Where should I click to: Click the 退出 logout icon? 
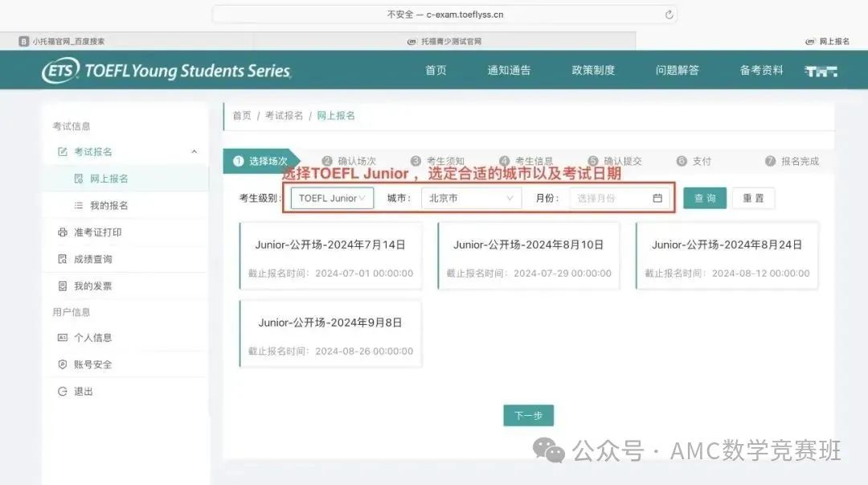(x=63, y=392)
